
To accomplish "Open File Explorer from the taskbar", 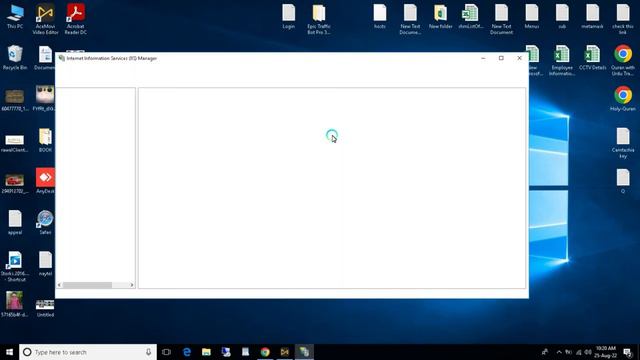I will pyautogui.click(x=206, y=352).
